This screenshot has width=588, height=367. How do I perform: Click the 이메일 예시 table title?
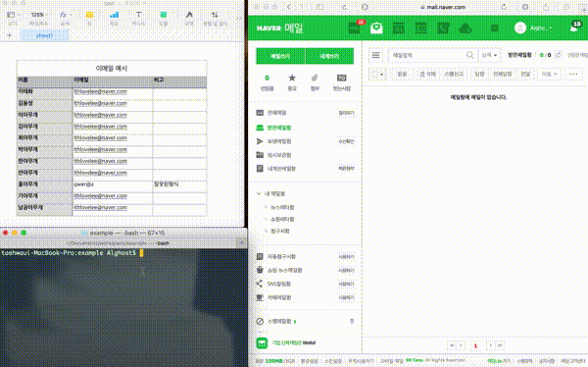click(x=112, y=69)
